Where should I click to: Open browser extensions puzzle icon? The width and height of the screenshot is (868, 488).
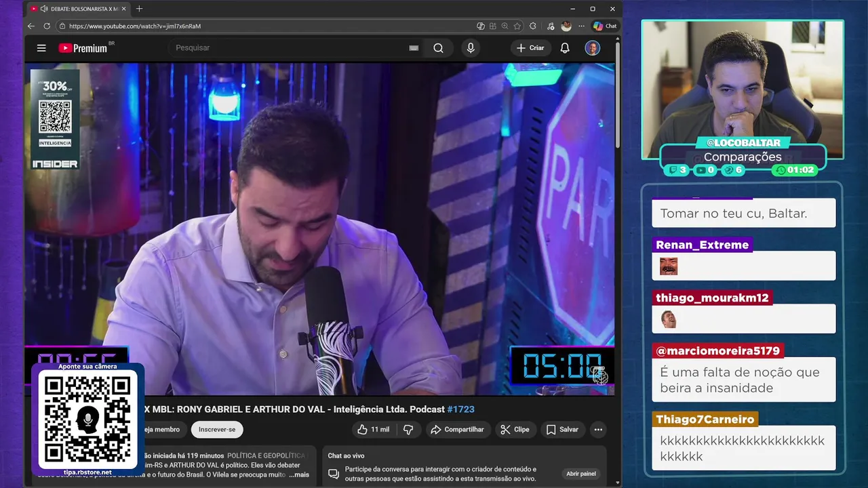pos(533,26)
